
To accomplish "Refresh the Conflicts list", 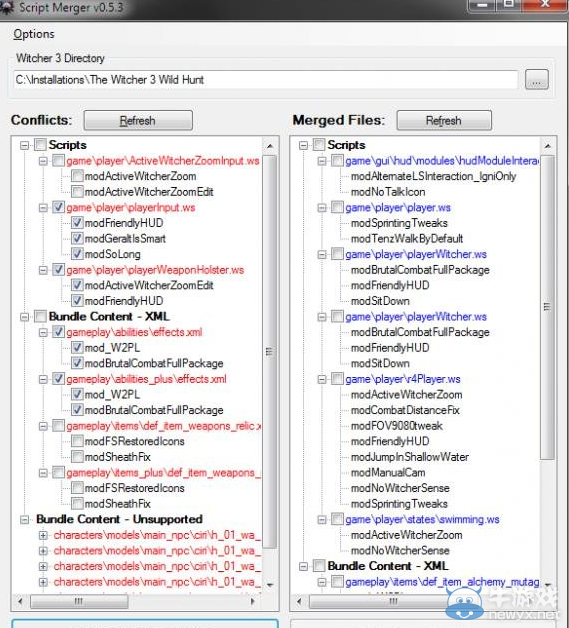I will click(x=138, y=121).
